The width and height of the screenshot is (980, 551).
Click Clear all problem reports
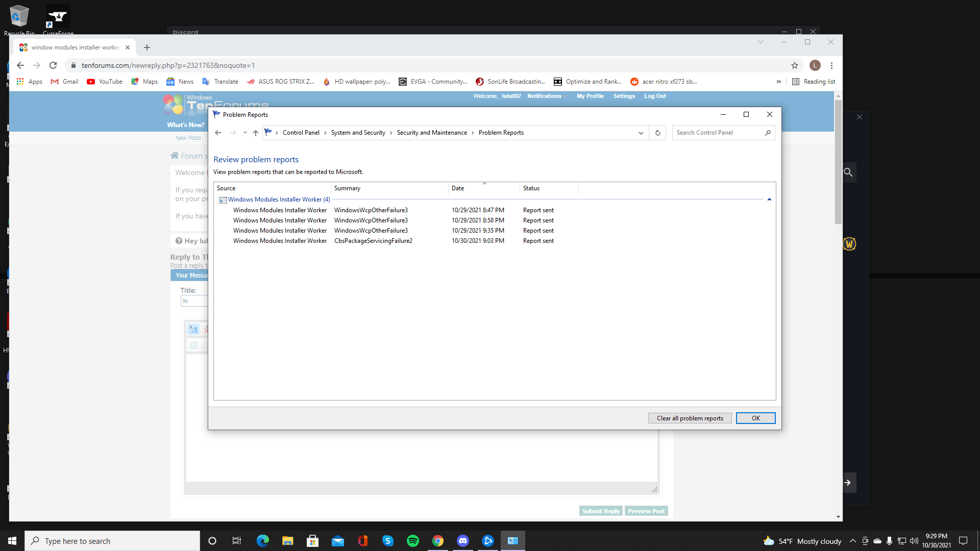[x=690, y=418]
